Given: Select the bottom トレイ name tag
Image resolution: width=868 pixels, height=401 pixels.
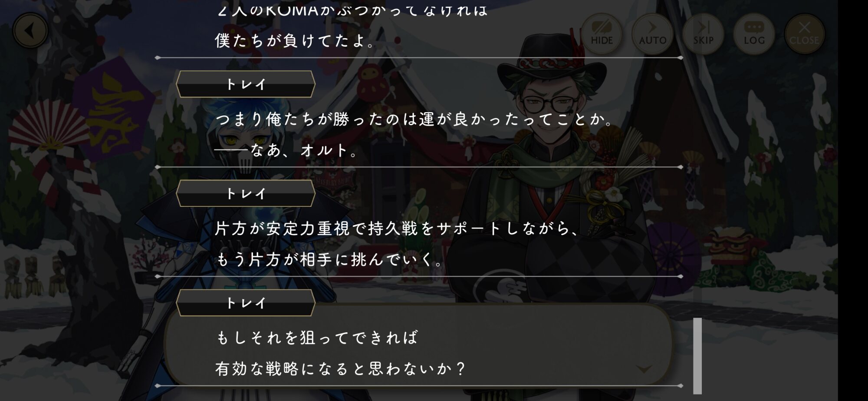Looking at the screenshot, I should click(246, 303).
